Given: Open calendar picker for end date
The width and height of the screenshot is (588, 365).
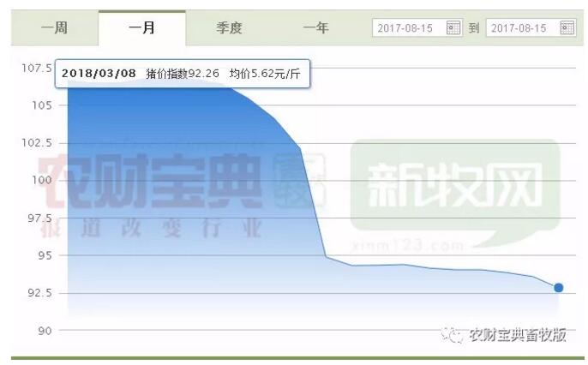Looking at the screenshot, I should click(567, 28).
